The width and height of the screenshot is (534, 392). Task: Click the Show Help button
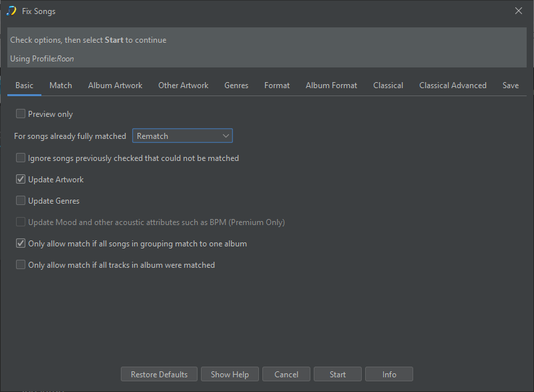pos(230,375)
